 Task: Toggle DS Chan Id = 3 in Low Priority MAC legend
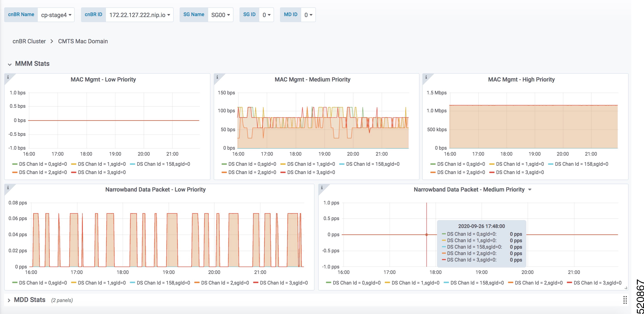(102, 172)
